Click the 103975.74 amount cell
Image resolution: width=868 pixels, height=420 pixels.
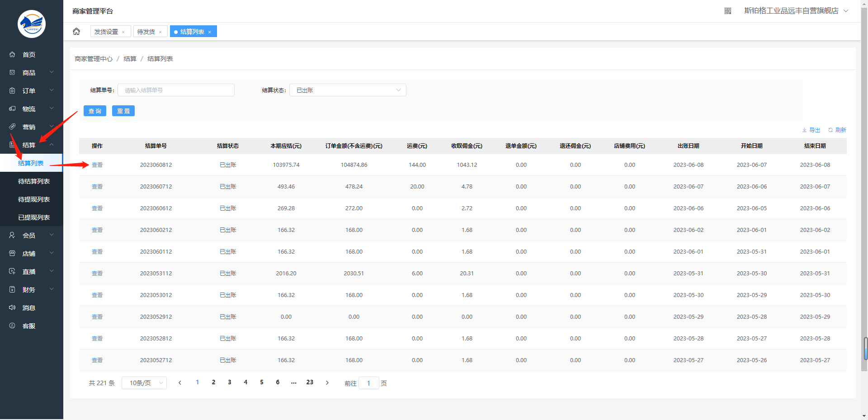(286, 165)
